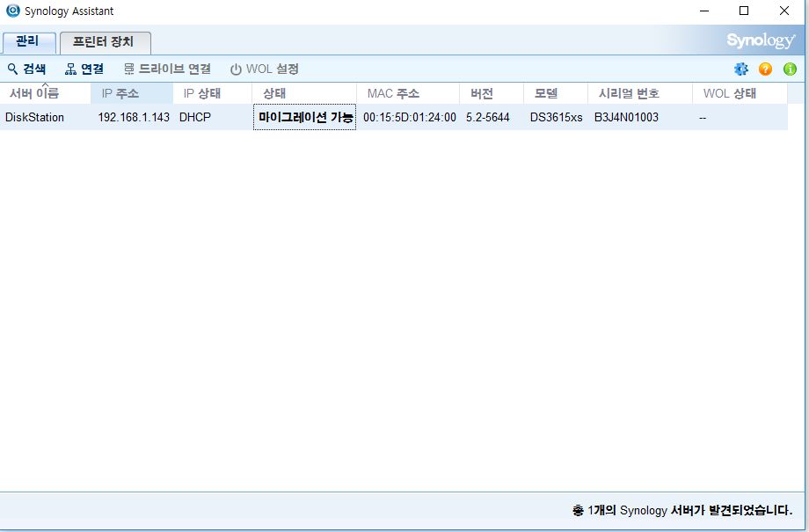Click the 드라이브 연결 map drive button
Viewport: 809px width, 532px height.
point(168,69)
